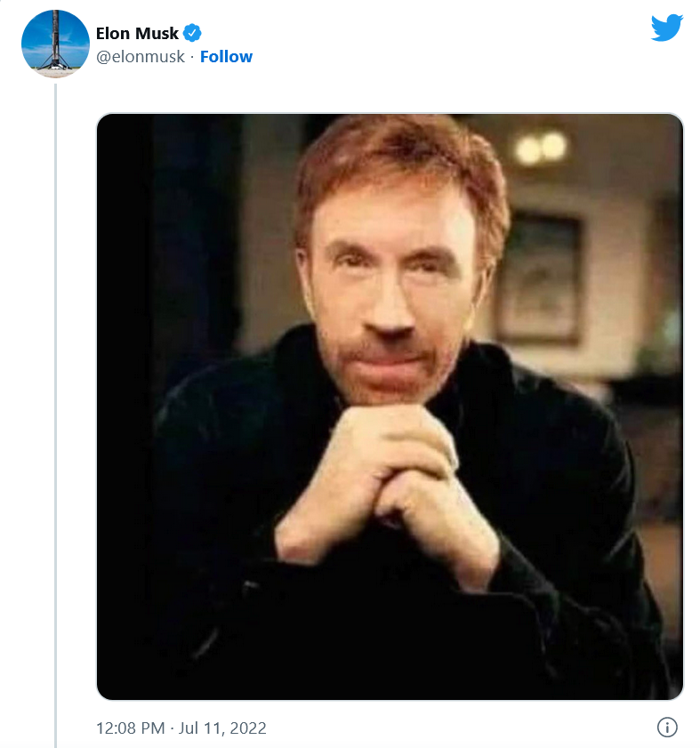Viewport: 700px width, 748px height.
Task: Follow the @elonmusk account
Action: (x=226, y=56)
